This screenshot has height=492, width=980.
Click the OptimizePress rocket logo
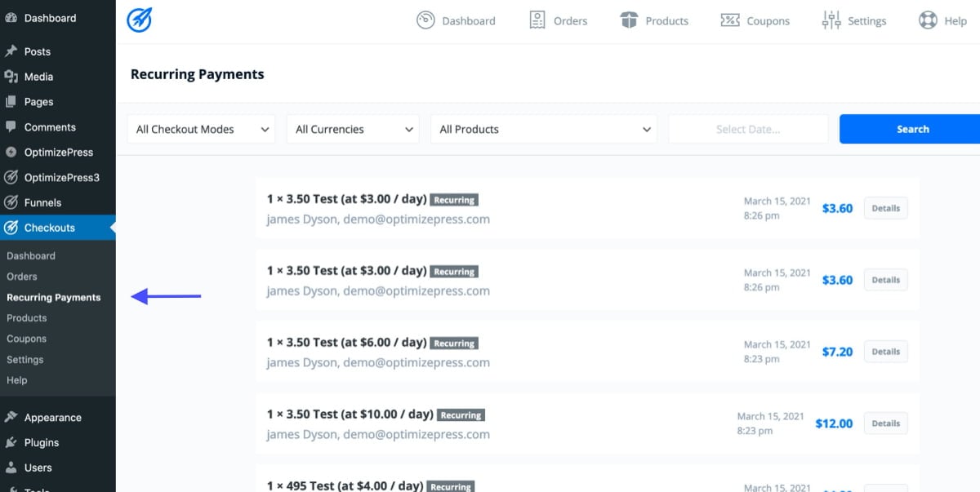click(140, 20)
